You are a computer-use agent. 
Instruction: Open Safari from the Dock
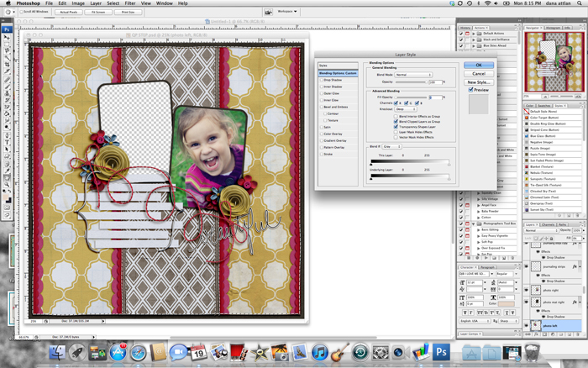pos(138,353)
